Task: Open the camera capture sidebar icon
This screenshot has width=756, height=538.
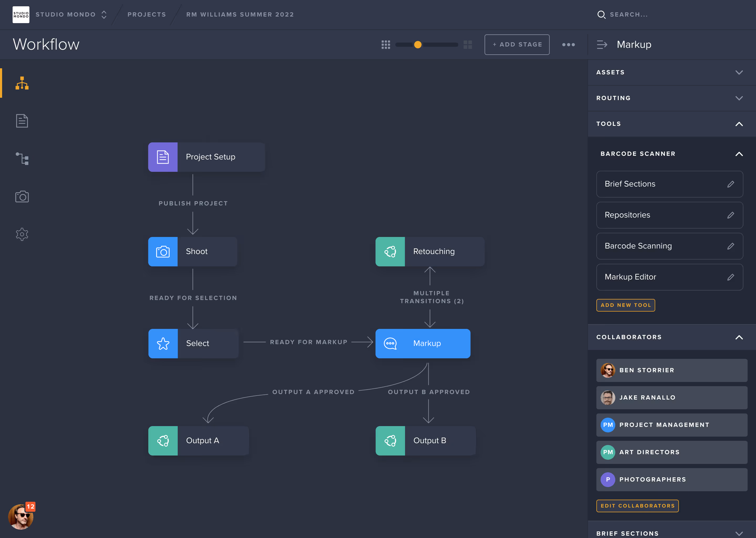Action: (x=22, y=197)
